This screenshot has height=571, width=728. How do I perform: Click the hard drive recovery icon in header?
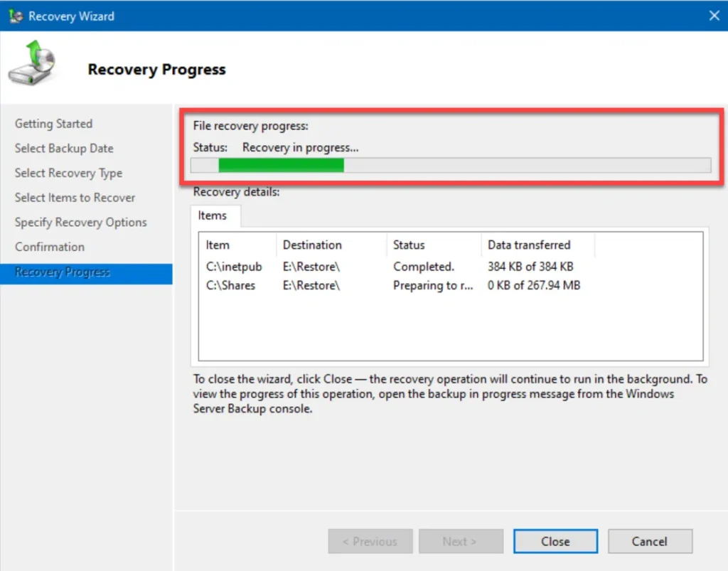(32, 63)
